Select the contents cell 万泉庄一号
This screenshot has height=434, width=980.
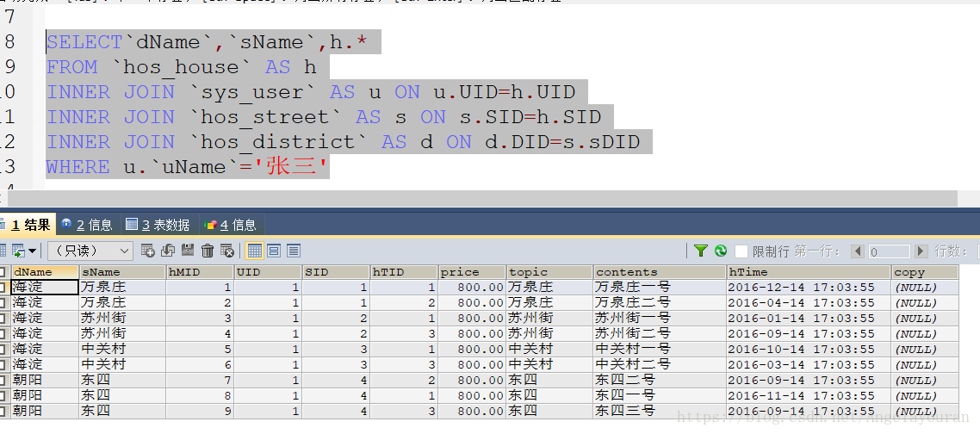tap(660, 288)
